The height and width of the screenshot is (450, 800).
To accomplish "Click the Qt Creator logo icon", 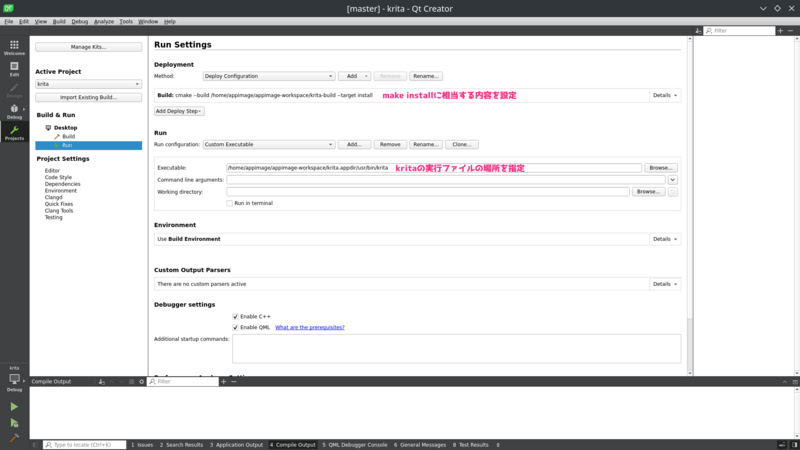I will coord(8,8).
